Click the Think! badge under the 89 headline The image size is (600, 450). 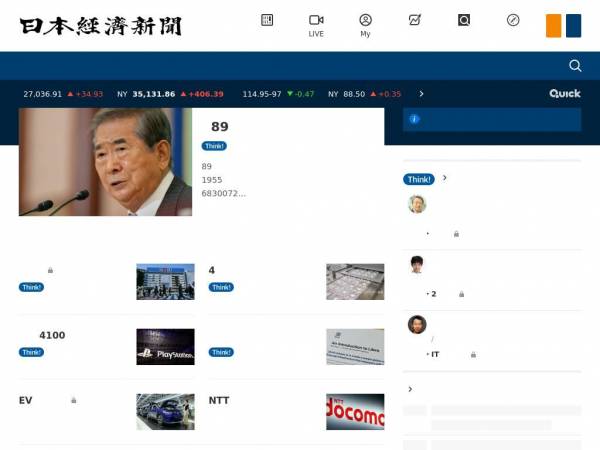tap(214, 146)
